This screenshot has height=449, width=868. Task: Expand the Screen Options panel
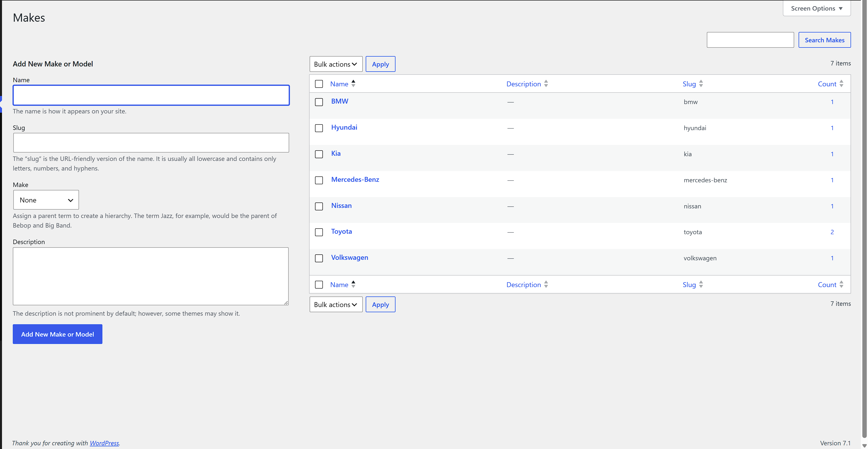tap(817, 8)
